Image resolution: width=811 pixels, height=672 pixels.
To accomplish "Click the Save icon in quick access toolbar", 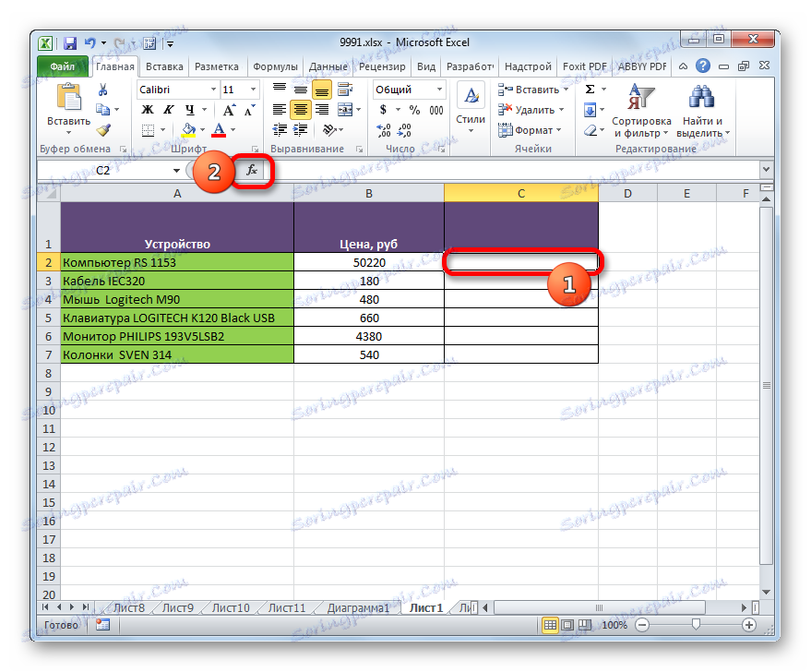I will click(70, 43).
